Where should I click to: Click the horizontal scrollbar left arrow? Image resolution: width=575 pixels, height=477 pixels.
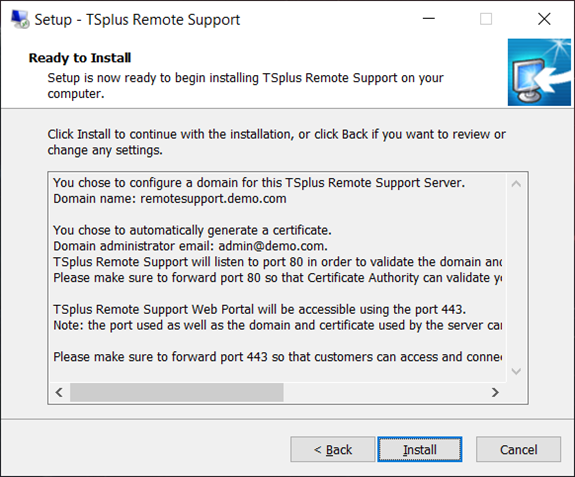59,392
